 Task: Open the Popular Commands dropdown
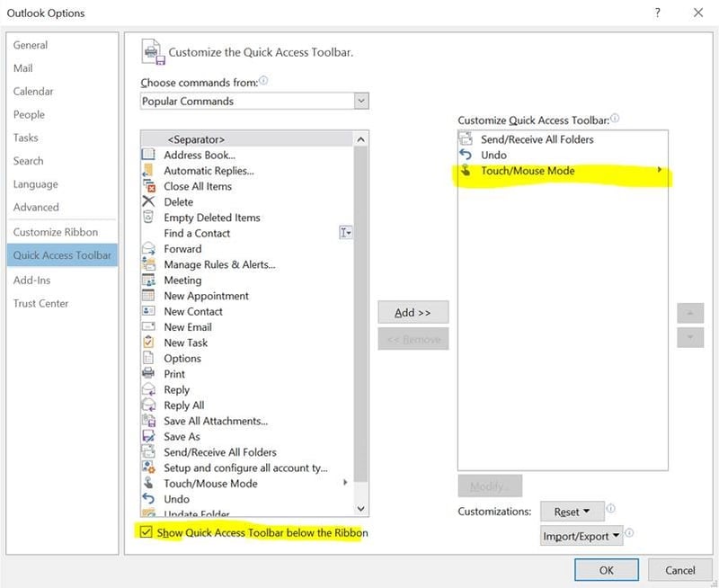point(361,102)
